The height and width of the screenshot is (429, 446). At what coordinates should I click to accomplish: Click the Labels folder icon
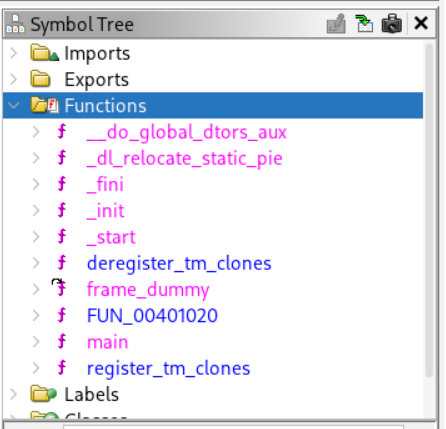click(x=43, y=394)
